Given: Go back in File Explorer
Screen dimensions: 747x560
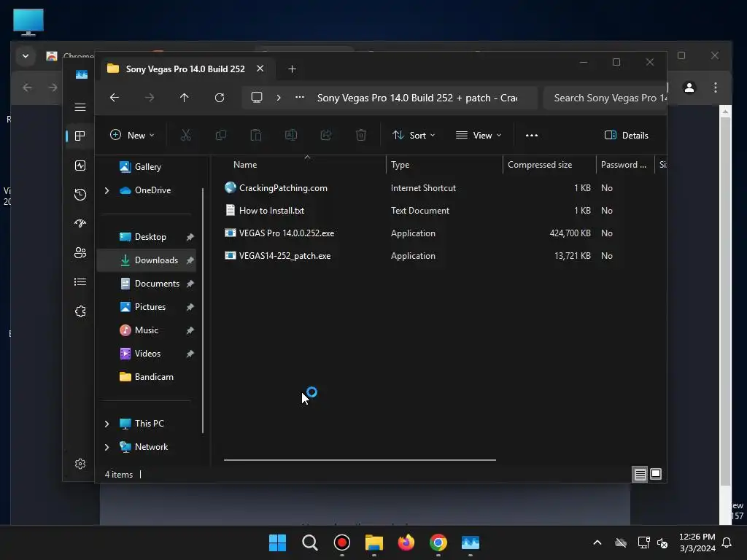Looking at the screenshot, I should 115,98.
